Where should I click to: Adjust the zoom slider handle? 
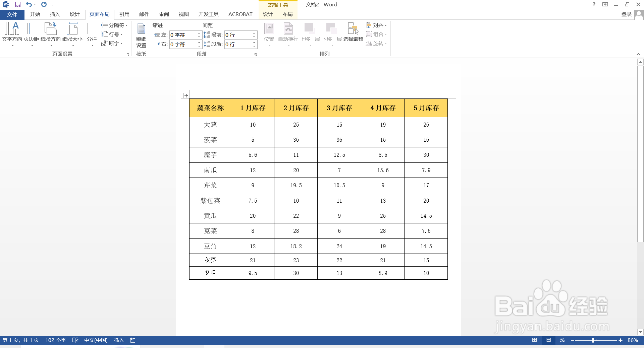(x=593, y=340)
